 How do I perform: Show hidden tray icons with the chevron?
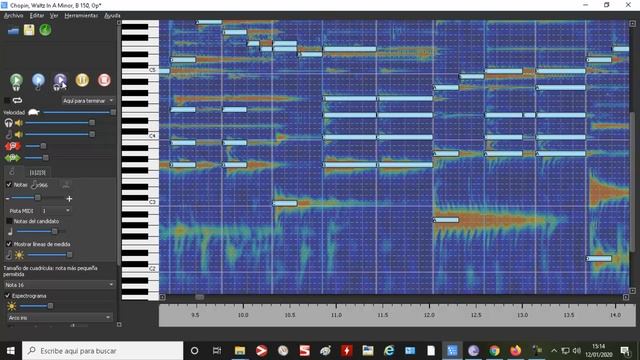click(554, 351)
